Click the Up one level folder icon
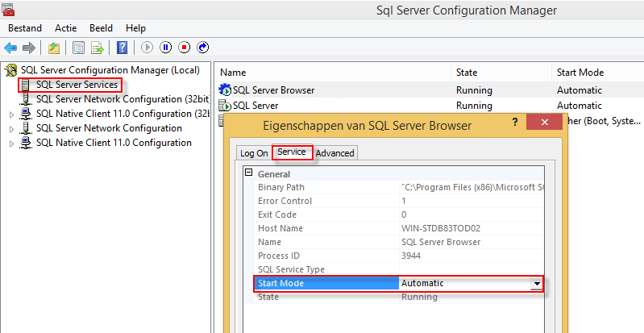Viewport: 644px width, 333px height. click(54, 48)
